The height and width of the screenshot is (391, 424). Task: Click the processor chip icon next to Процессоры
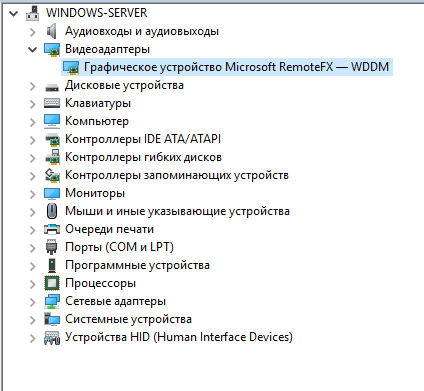tap(52, 283)
